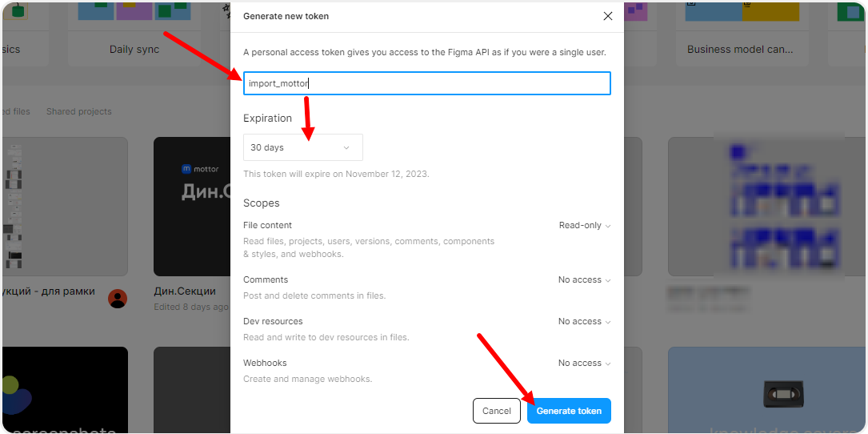Click the mottor logo icon in thumbnail
Image resolution: width=868 pixels, height=434 pixels.
click(186, 169)
